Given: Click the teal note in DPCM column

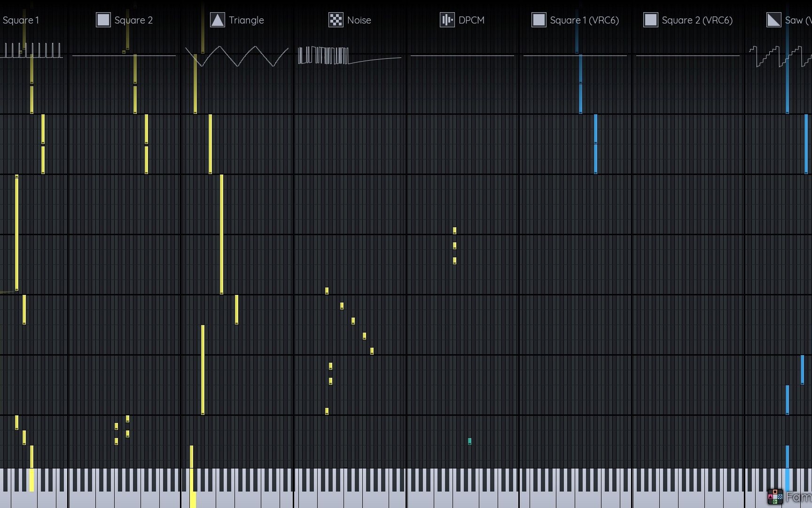Looking at the screenshot, I should 469,441.
